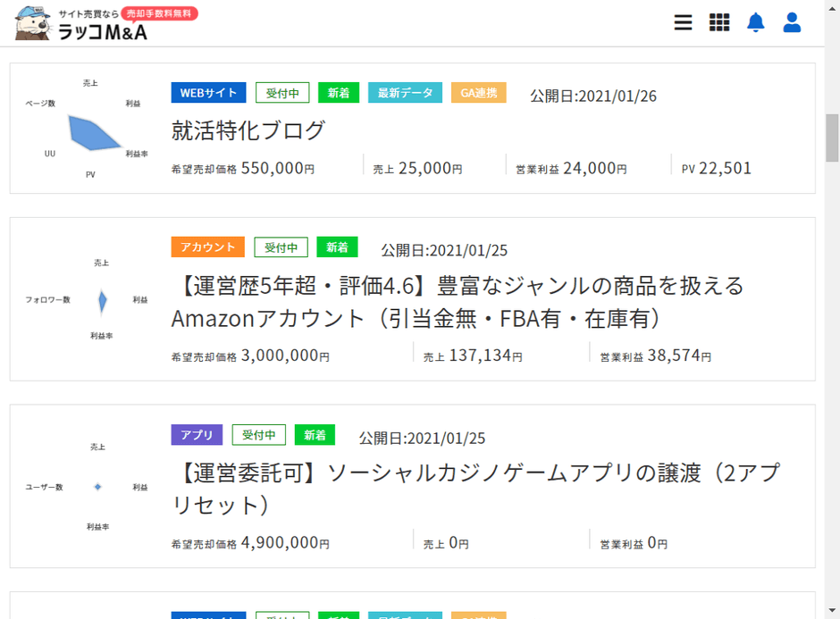This screenshot has width=840, height=619.
Task: Toggle the 新着 badge on the Amazon listing
Action: (x=338, y=247)
